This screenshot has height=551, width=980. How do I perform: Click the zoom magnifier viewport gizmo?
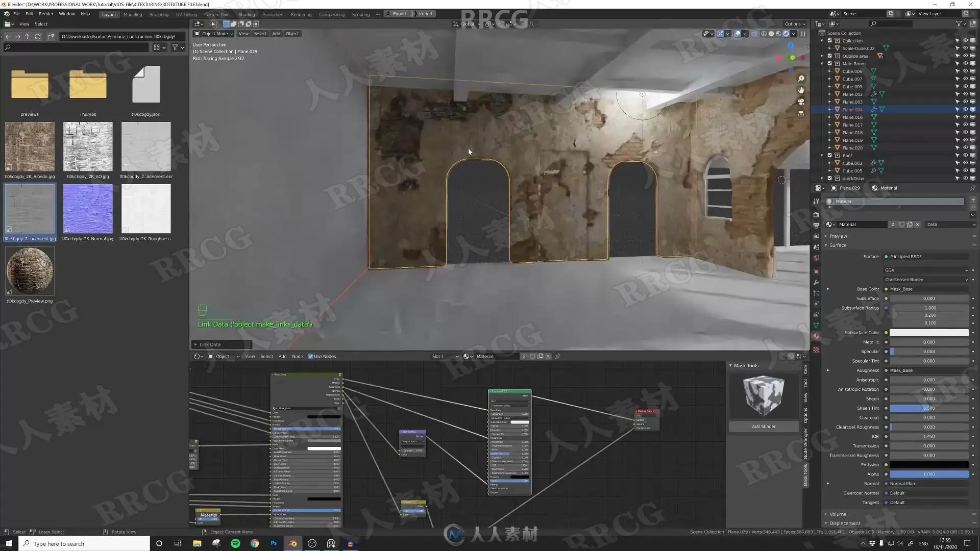pos(801,79)
